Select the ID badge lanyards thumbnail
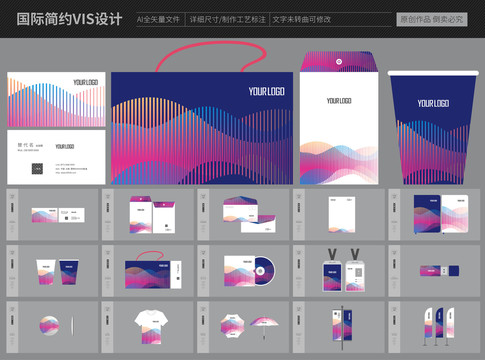This screenshot has width=485, height=360. 339,271
